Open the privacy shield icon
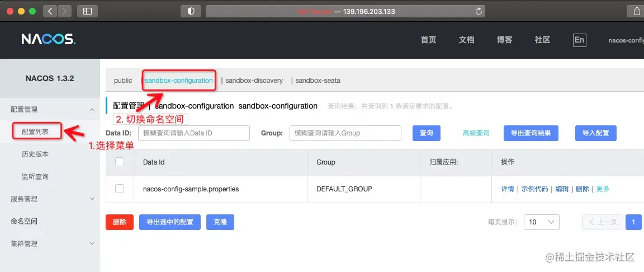 pos(191,12)
